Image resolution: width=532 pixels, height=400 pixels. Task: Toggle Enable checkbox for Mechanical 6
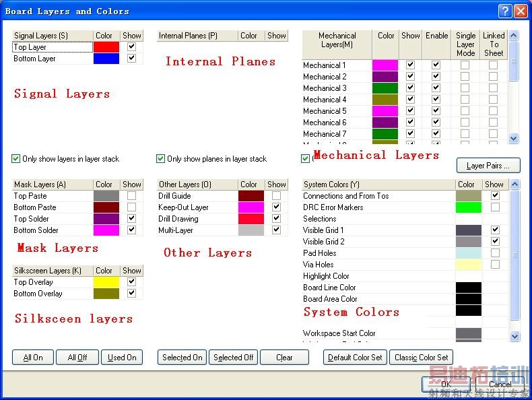(436, 122)
